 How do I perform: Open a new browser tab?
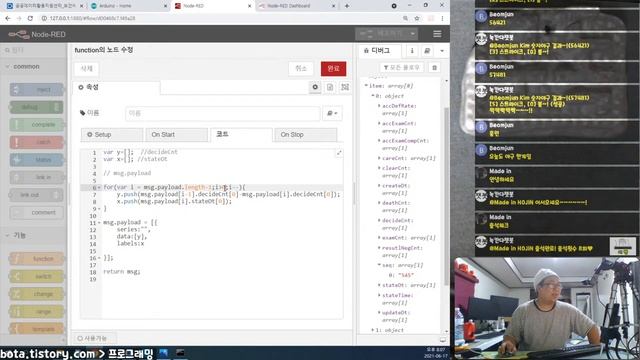click(x=347, y=6)
